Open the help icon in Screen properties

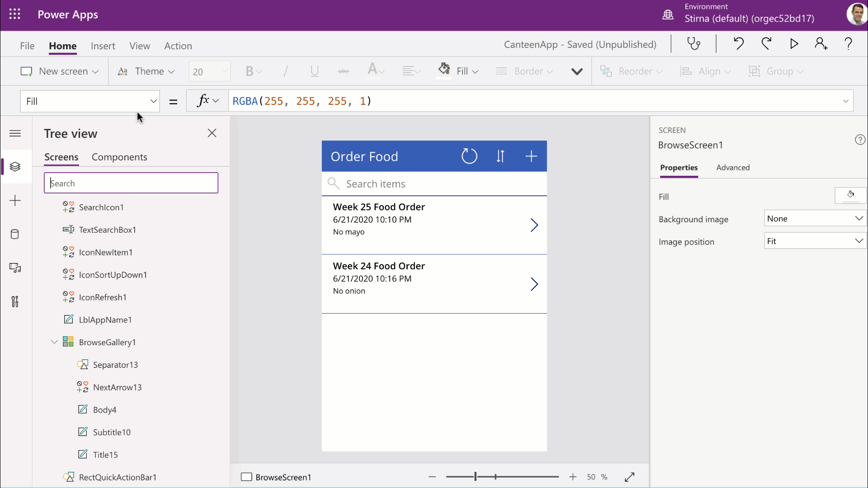coord(860,140)
